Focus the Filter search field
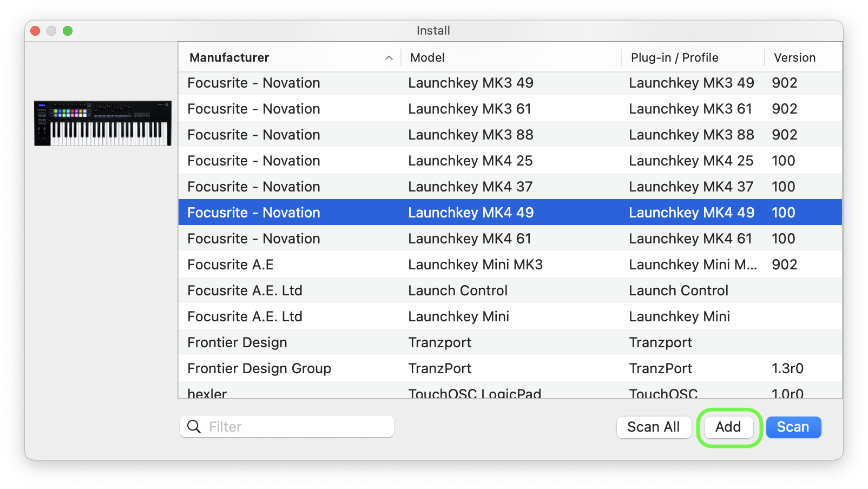 coord(287,427)
